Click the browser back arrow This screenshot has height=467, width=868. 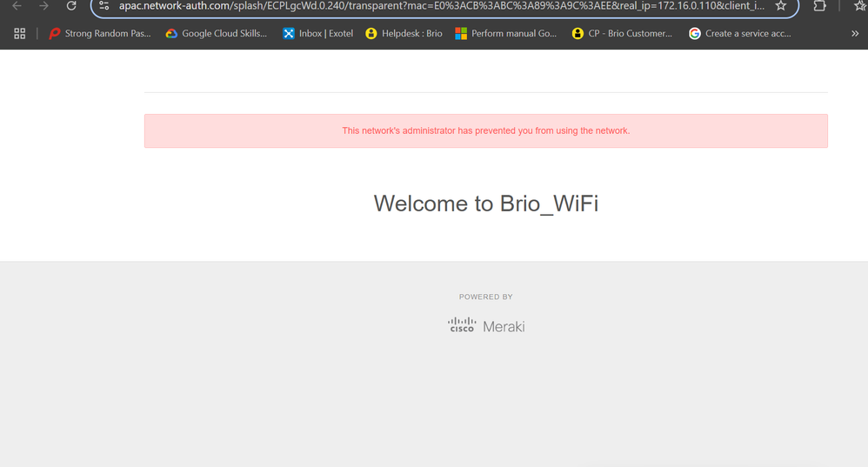pos(17,6)
